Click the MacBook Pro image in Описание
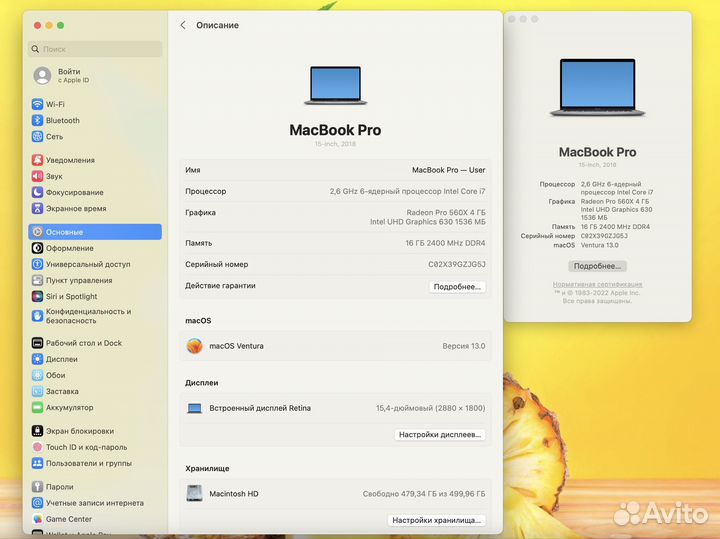Viewport: 720px width, 539px height. [x=335, y=85]
